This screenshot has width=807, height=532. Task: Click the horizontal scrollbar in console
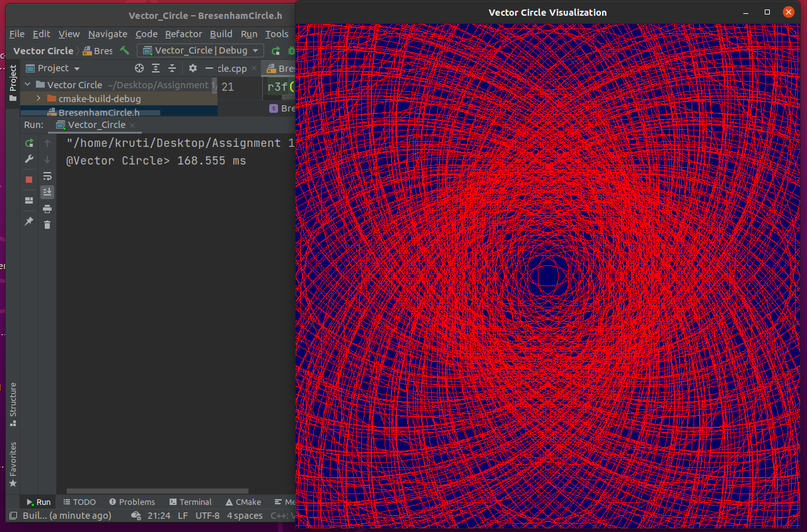coord(158,491)
